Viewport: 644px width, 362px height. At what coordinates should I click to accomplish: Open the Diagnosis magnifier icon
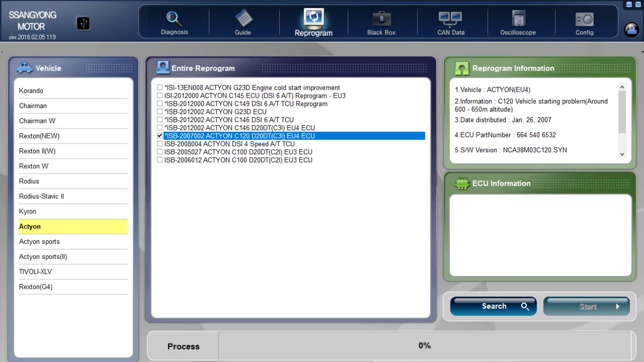click(x=174, y=19)
